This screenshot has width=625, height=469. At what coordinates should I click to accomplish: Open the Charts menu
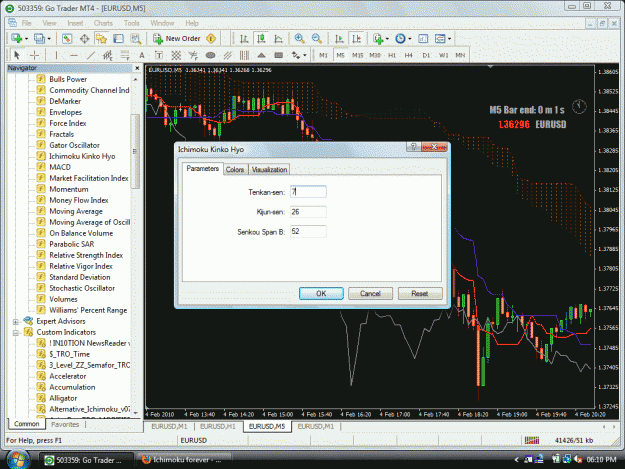pyautogui.click(x=103, y=23)
